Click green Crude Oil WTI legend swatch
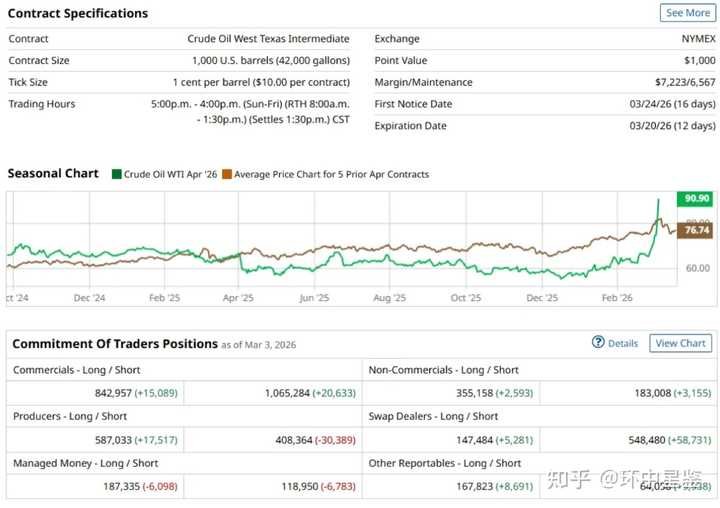 click(117, 174)
